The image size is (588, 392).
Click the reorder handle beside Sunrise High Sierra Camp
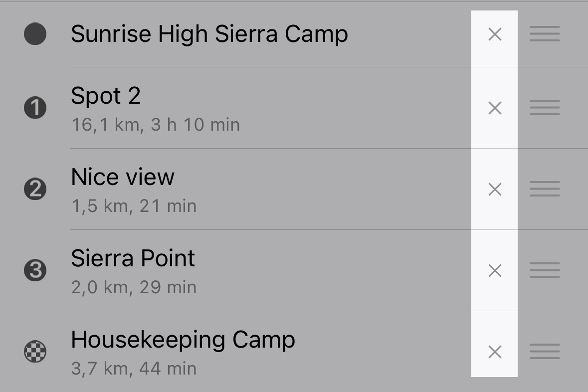point(544,33)
